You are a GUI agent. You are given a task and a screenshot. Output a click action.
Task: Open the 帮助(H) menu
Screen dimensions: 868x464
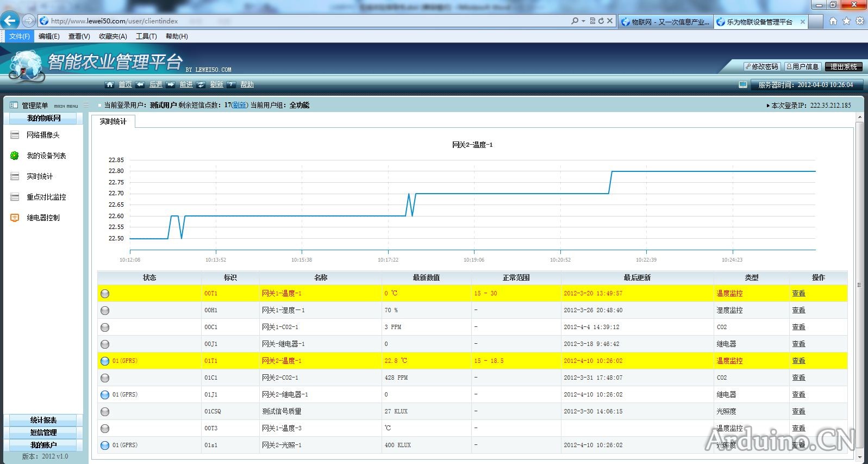point(177,36)
